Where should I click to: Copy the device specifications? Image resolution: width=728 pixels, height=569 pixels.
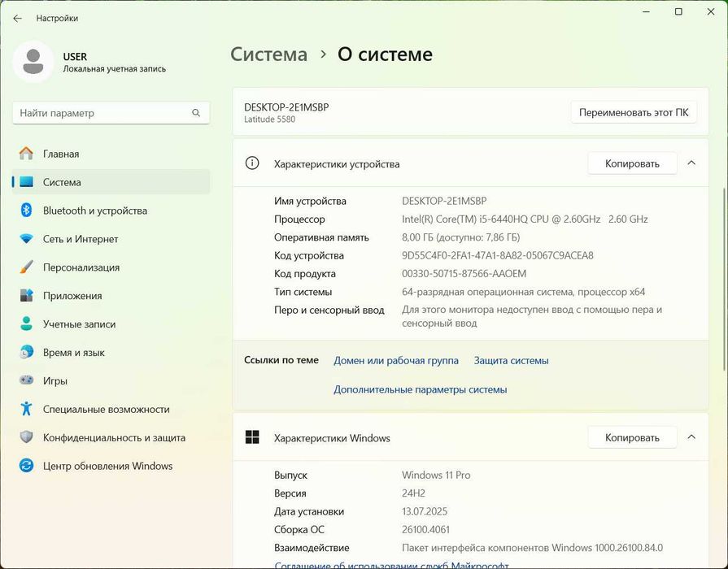[x=632, y=163]
